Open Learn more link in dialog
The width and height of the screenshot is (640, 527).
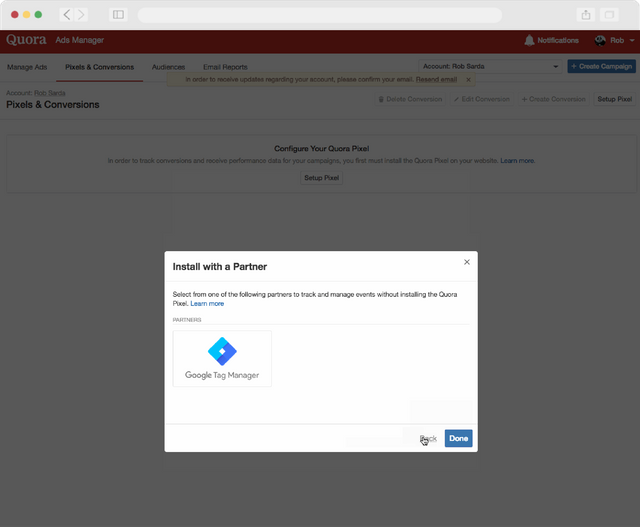[207, 304]
